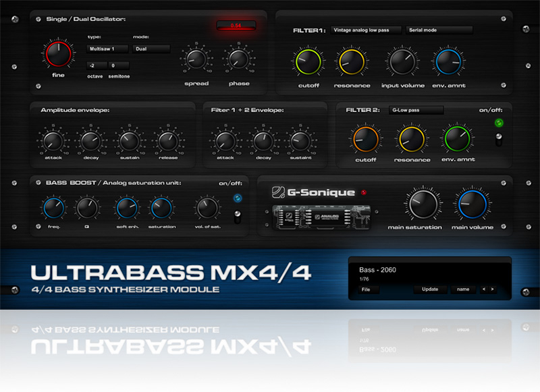Click the Amplitude envelope release knob

point(168,141)
